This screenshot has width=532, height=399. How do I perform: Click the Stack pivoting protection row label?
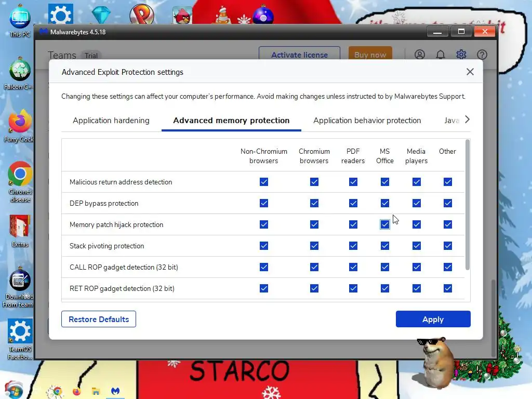107,246
